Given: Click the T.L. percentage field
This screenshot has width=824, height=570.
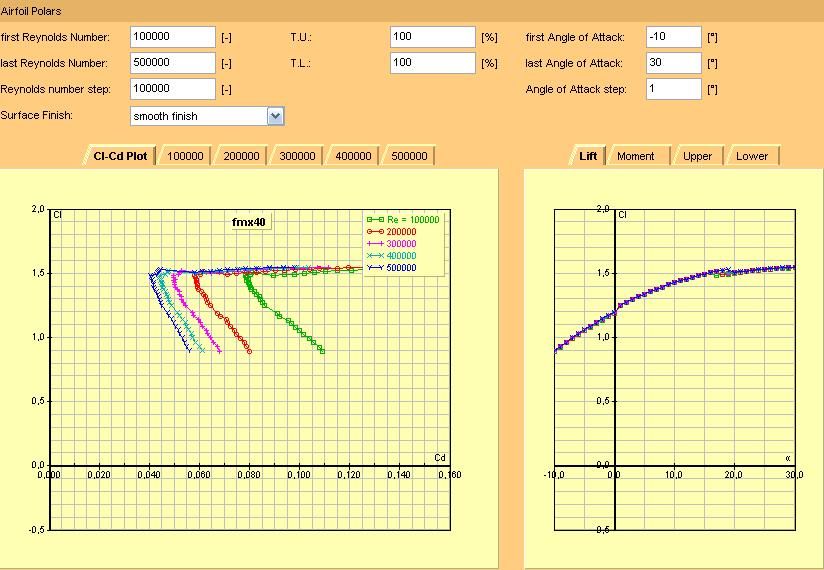Looking at the screenshot, I should pyautogui.click(x=433, y=63).
